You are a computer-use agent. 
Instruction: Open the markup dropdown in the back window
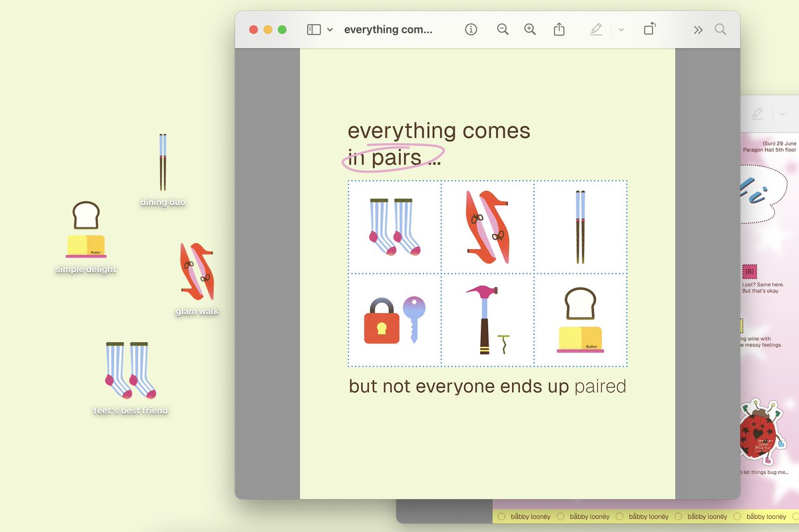pyautogui.click(x=782, y=114)
